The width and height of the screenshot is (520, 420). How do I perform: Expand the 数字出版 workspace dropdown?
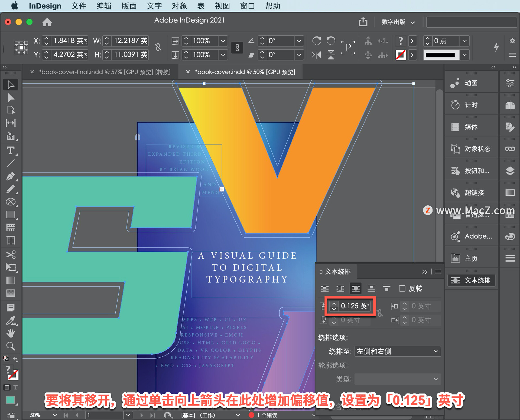(398, 22)
